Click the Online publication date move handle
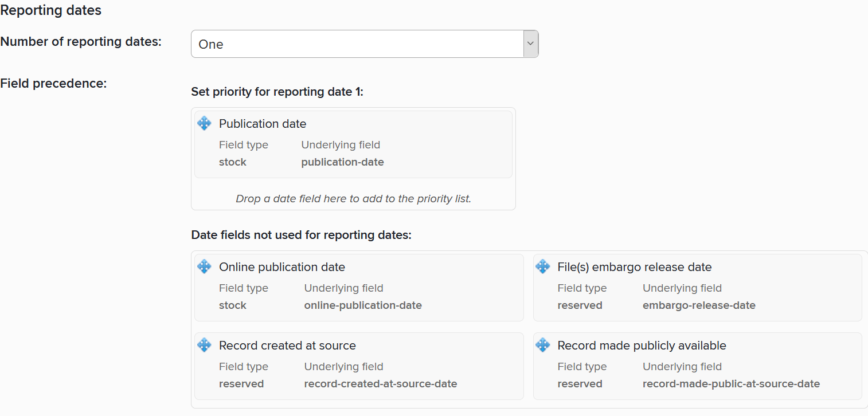Image resolution: width=868 pixels, height=416 pixels. click(x=204, y=266)
